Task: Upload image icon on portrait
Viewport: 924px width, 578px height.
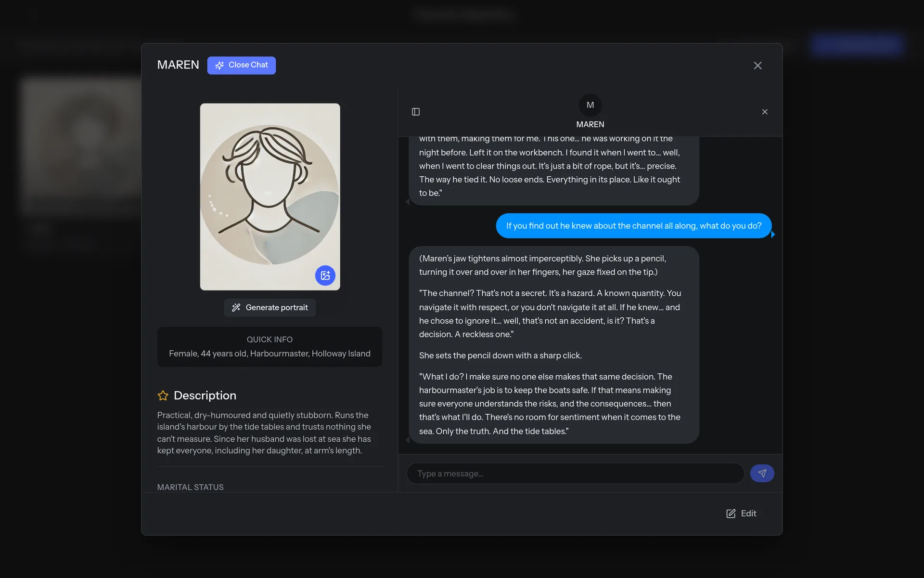Action: [x=325, y=276]
